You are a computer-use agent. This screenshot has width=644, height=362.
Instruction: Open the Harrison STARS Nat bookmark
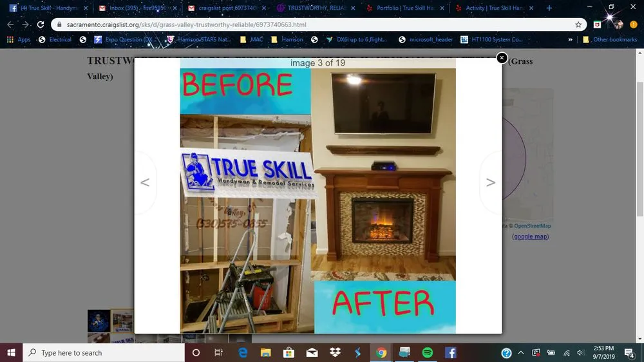click(199, 39)
